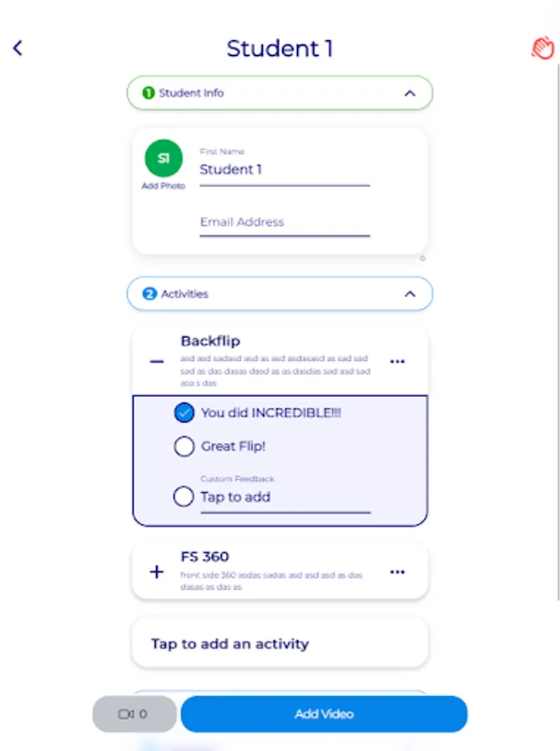Tap the green S1 avatar to add photo
The image size is (560, 751).
pos(164,158)
